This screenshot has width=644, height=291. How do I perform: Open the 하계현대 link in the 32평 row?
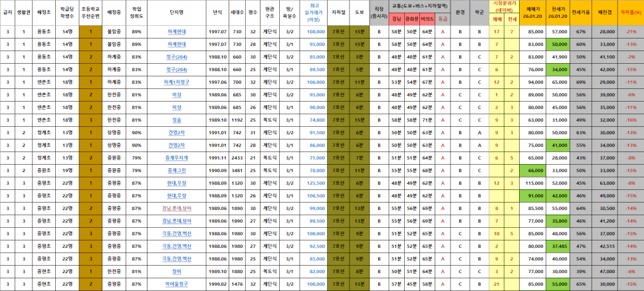[x=177, y=32]
